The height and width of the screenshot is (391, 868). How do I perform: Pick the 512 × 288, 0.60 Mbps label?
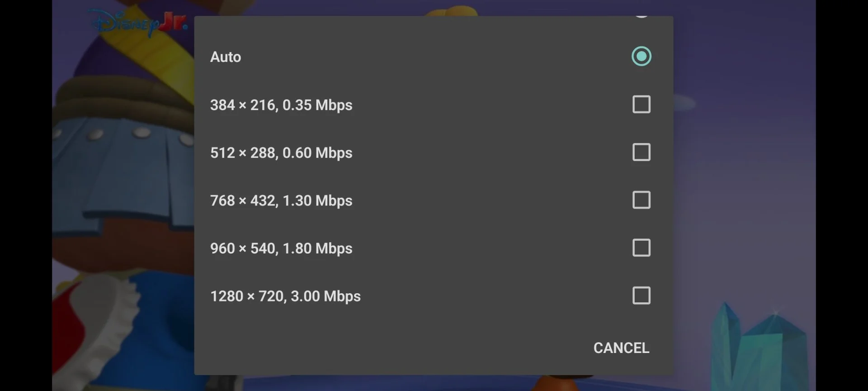281,153
